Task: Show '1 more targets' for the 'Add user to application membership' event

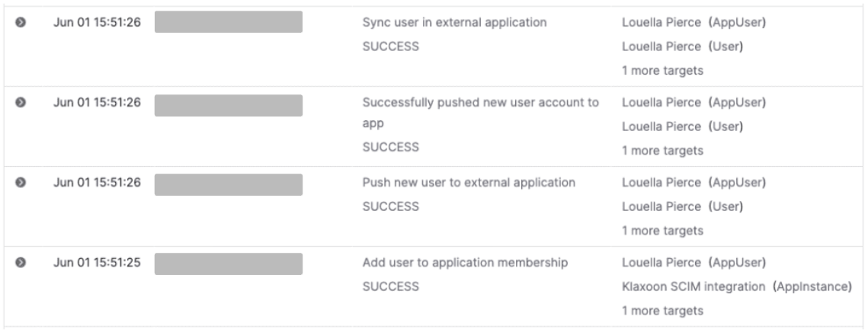Action: point(662,311)
